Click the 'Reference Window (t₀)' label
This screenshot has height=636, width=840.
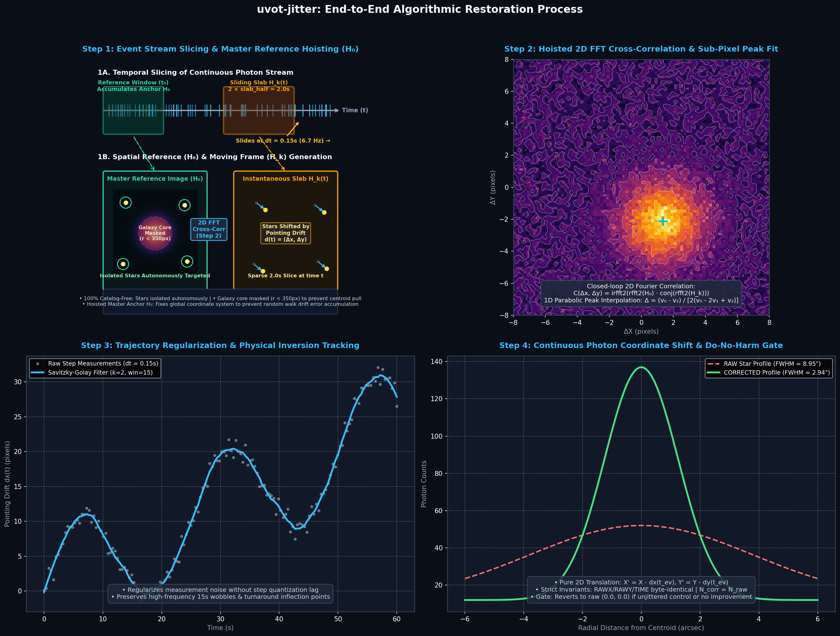(x=133, y=82)
